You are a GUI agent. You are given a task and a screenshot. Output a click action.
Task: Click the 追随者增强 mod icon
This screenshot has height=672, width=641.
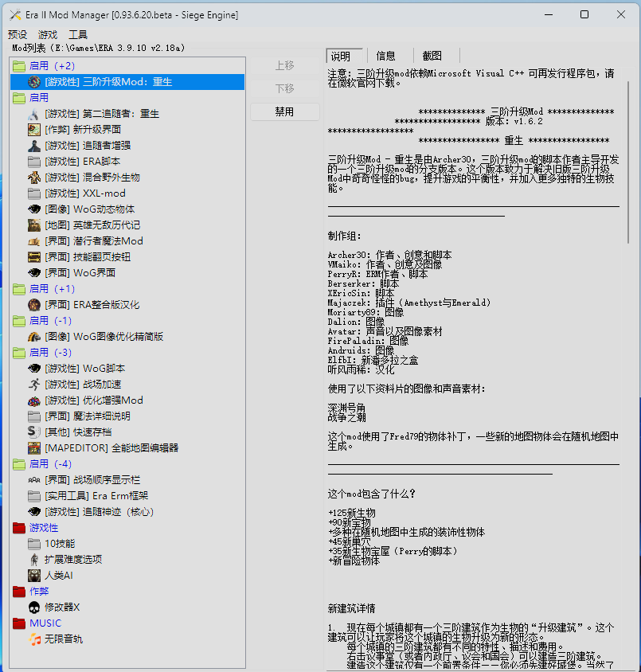[34, 146]
